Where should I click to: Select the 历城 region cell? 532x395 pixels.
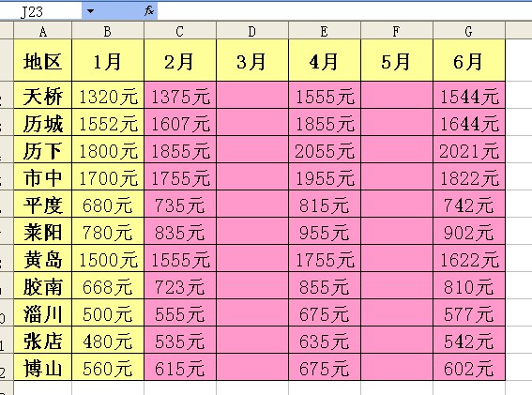point(43,123)
